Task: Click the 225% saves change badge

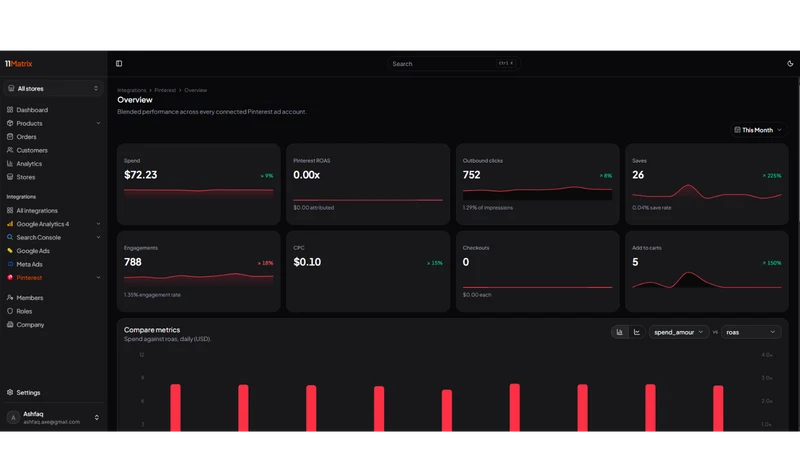Action: coord(772,176)
